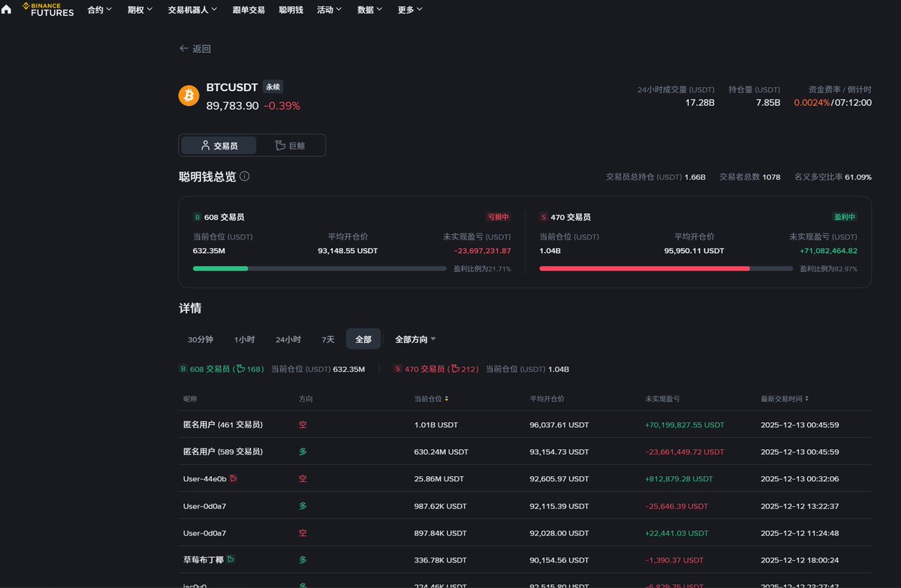Viewport: 901px width, 588px height.
Task: Click the green whale icon beside 草莓布丁椰
Action: coord(231,559)
